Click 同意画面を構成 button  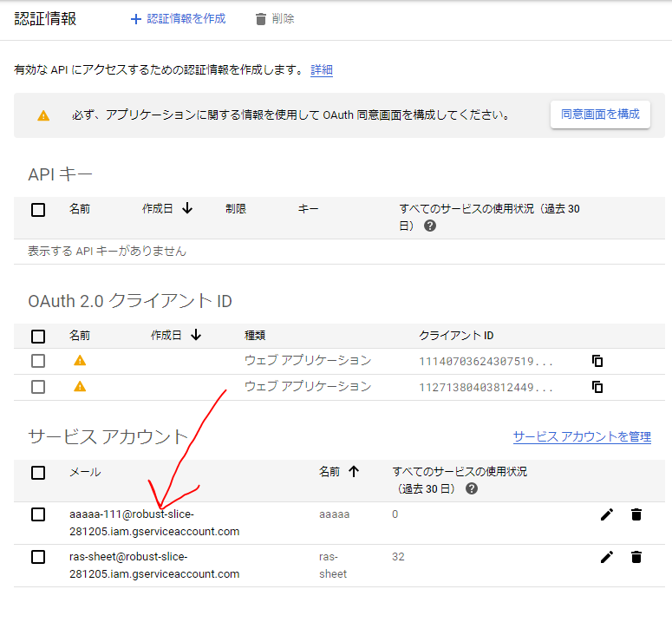600,114
